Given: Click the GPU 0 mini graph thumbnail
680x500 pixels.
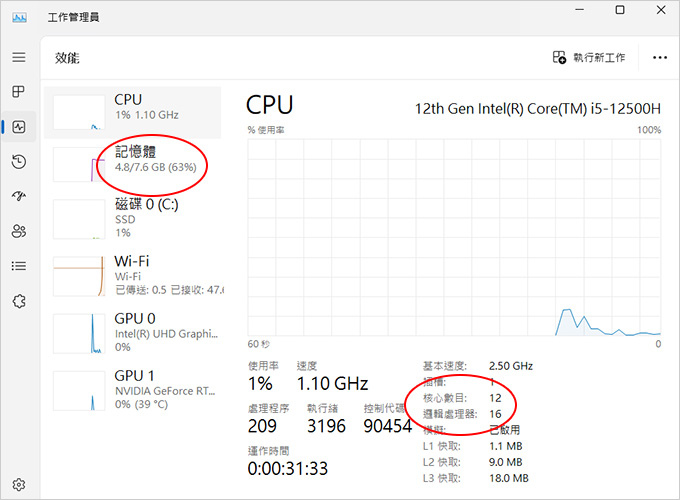Looking at the screenshot, I should click(x=79, y=333).
